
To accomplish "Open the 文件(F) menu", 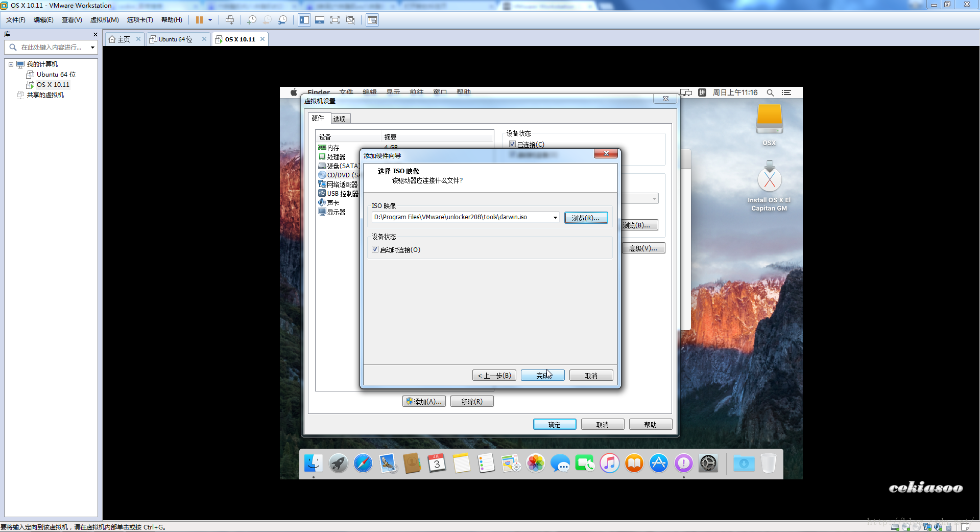I will (16, 20).
